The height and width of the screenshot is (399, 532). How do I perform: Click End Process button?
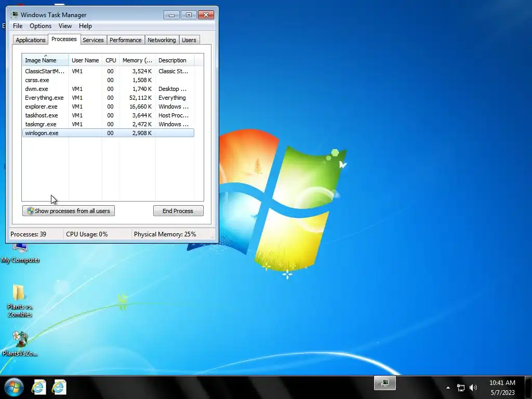(178, 211)
